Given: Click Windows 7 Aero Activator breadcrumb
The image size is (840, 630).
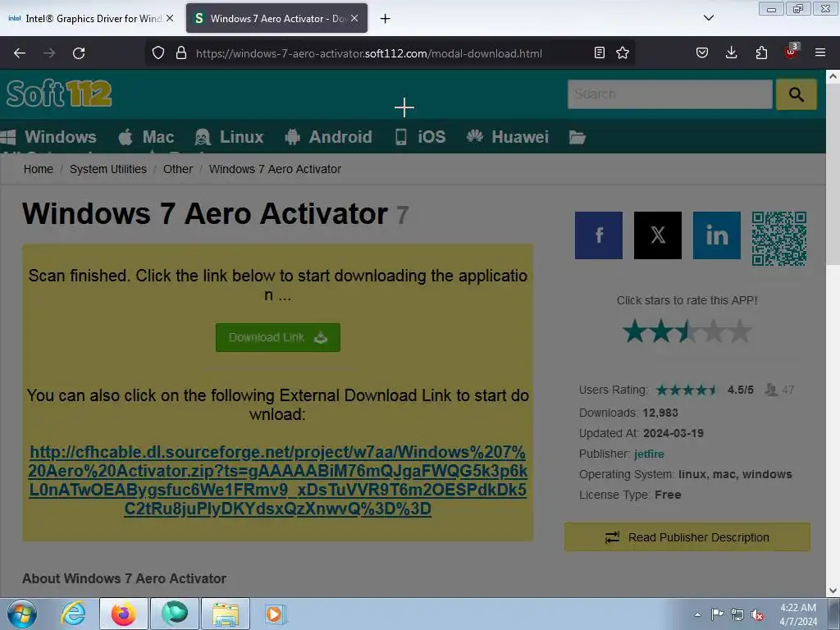Looking at the screenshot, I should [275, 169].
